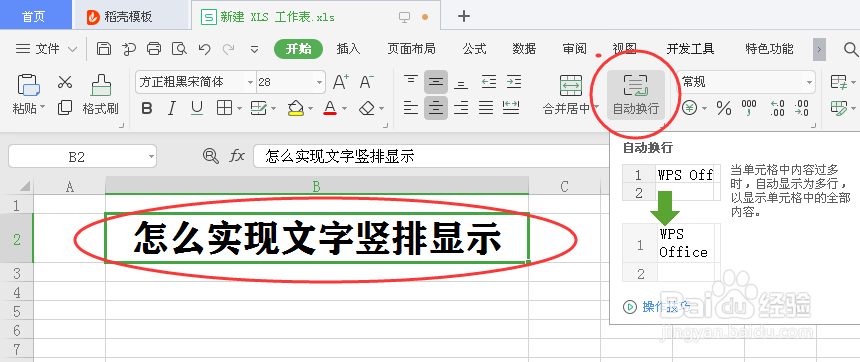860x362 pixels.
Task: Switch to the 开发工具 ribbon tab
Action: (691, 49)
